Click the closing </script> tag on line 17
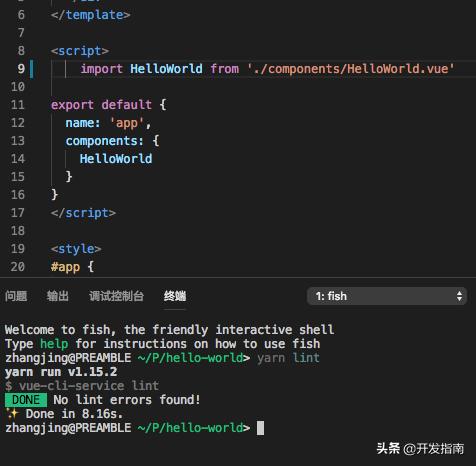The image size is (476, 466). coord(83,213)
